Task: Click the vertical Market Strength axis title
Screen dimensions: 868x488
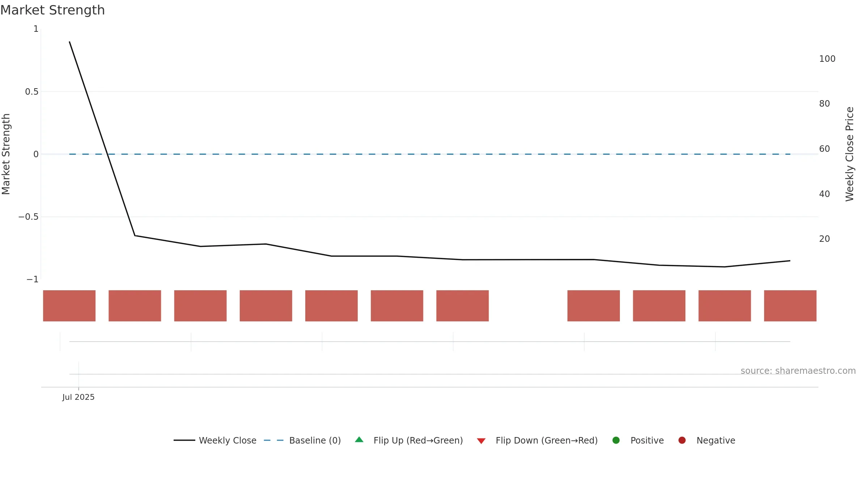Action: pos(6,154)
